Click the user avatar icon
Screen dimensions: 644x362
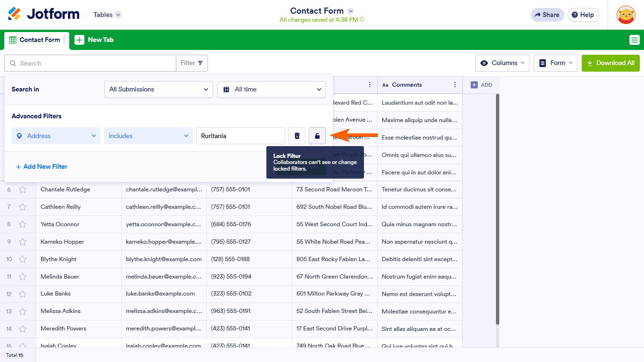coord(626,15)
